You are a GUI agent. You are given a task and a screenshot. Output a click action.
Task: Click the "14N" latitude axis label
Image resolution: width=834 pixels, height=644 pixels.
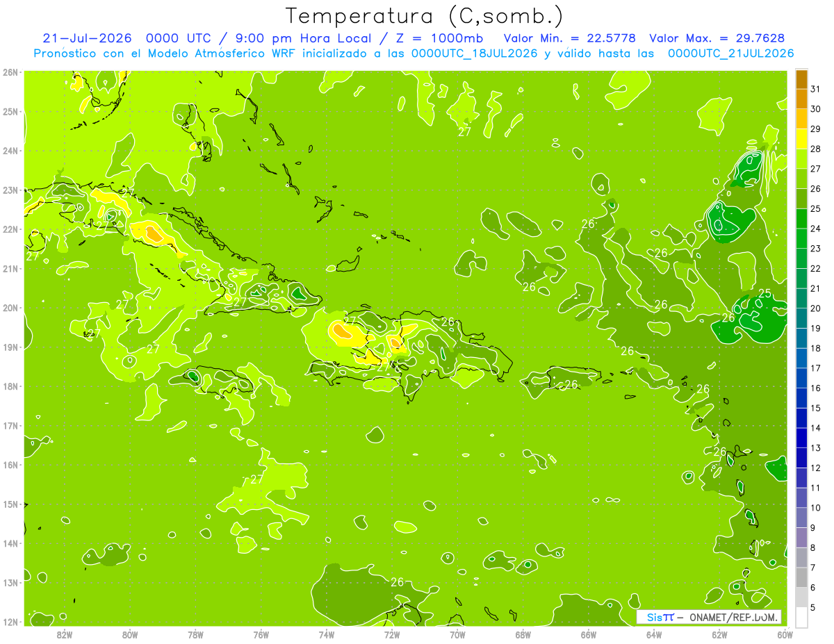click(10, 543)
